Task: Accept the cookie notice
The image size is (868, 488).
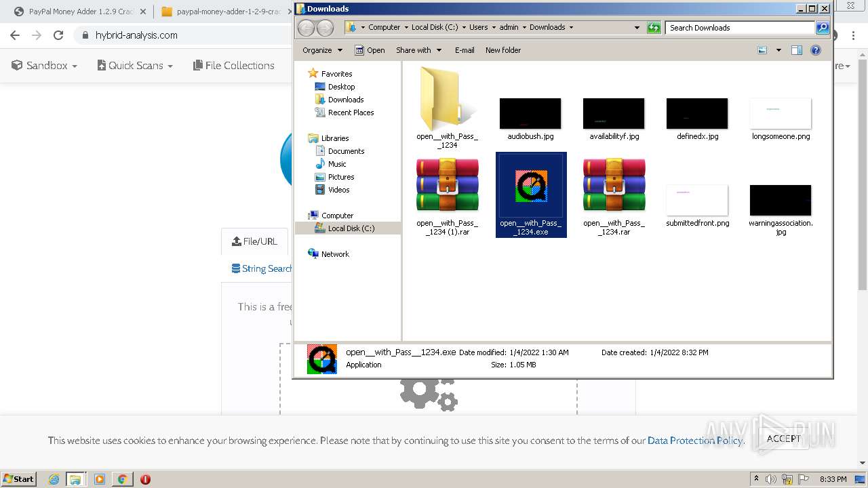Action: [784, 439]
